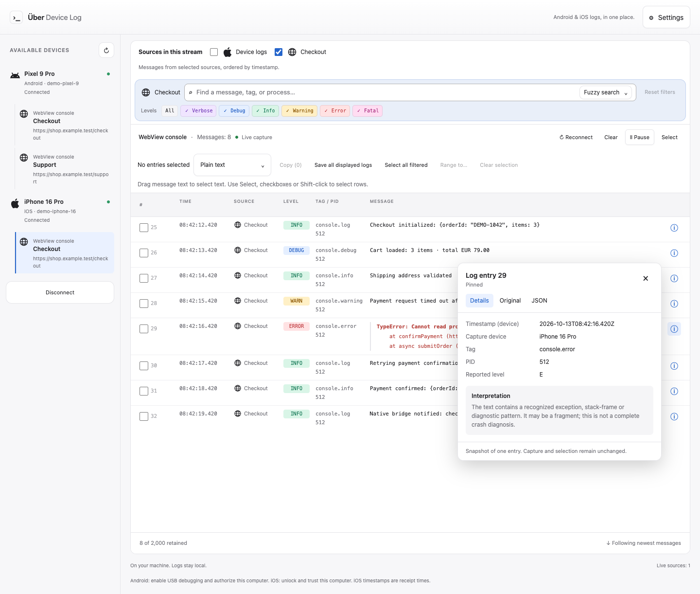Click the All levels filter
Viewport: 700px width, 594px height.
click(170, 111)
